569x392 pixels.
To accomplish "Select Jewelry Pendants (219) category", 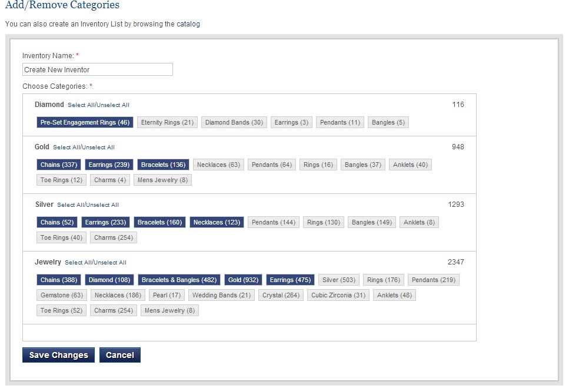I will (434, 280).
